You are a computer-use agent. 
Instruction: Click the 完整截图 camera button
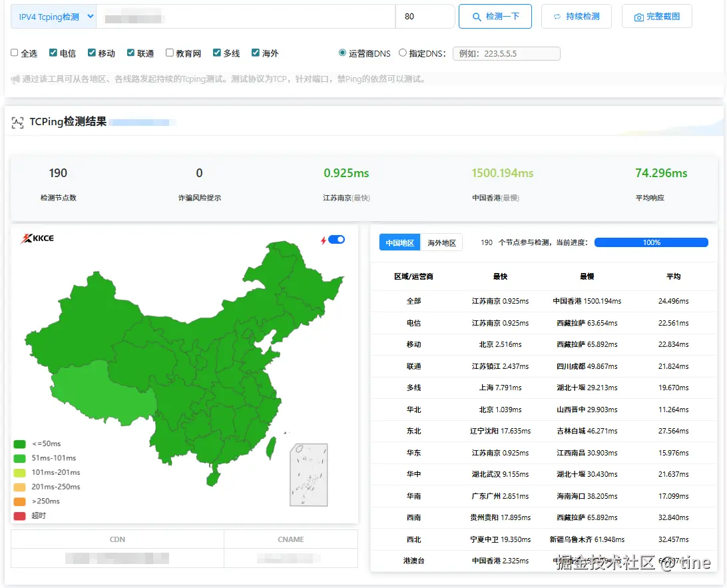(x=657, y=17)
